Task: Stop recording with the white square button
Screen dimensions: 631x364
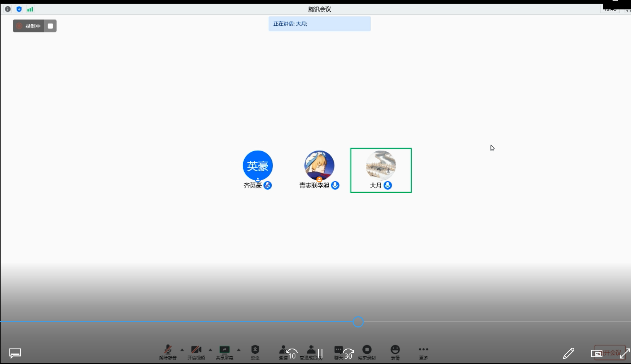Action: pyautogui.click(x=50, y=26)
